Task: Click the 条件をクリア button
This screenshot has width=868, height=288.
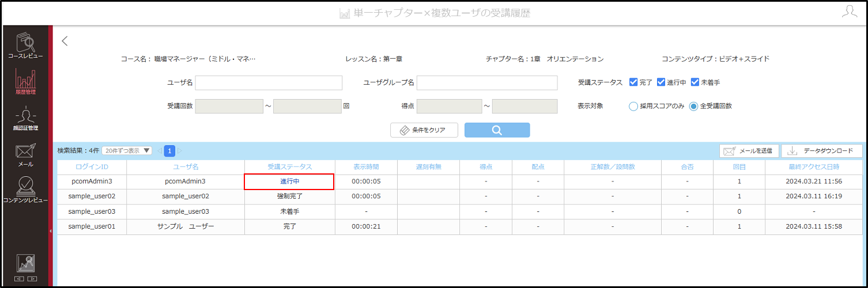Action: coord(424,130)
